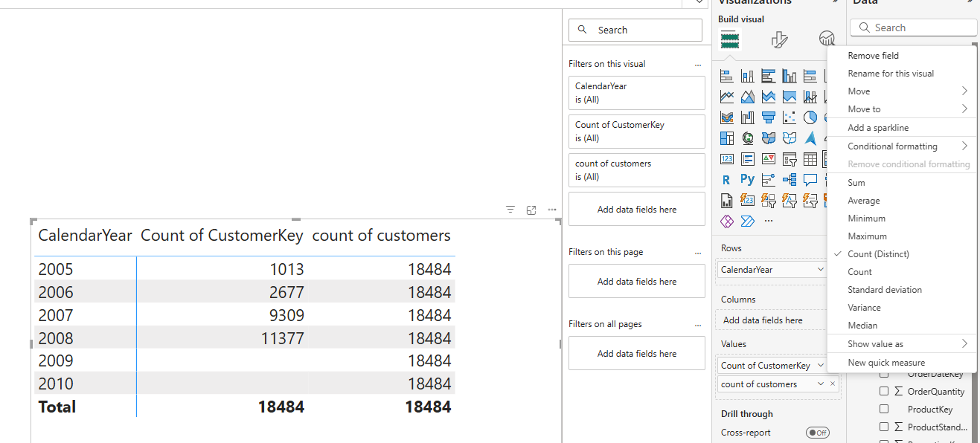
Task: Click Add data fields here under page filters
Action: click(x=637, y=282)
